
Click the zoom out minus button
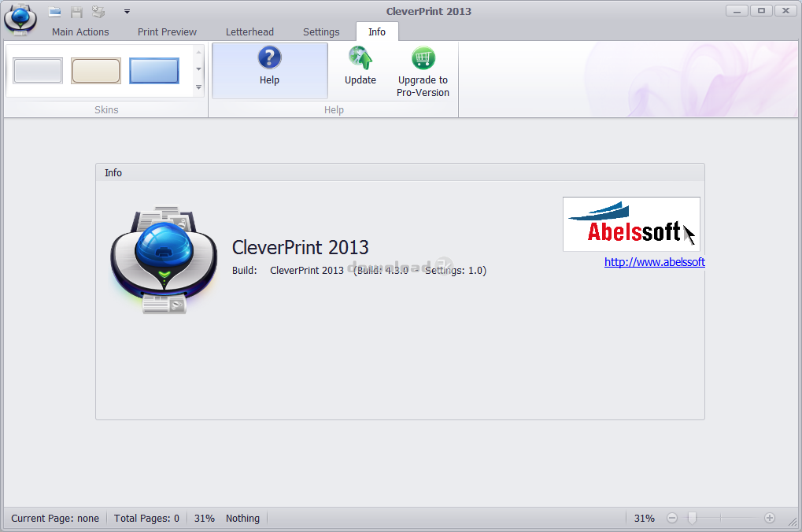point(672,518)
